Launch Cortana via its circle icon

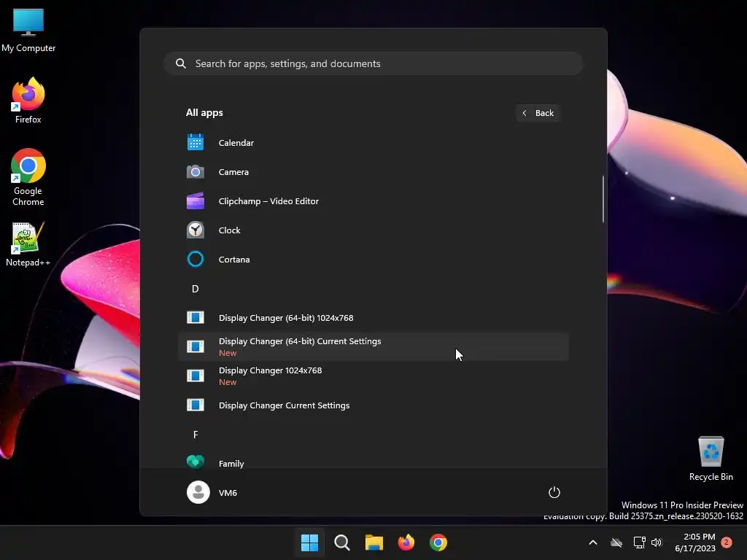[x=196, y=259]
